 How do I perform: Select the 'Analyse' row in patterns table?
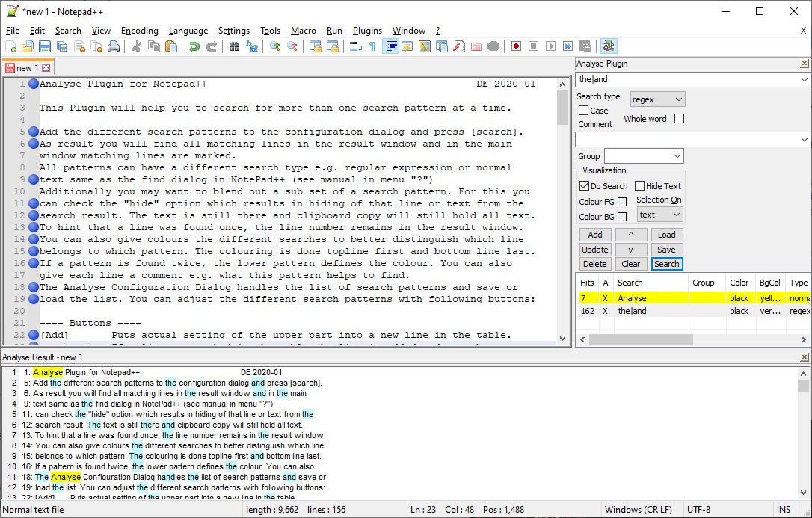click(693, 298)
